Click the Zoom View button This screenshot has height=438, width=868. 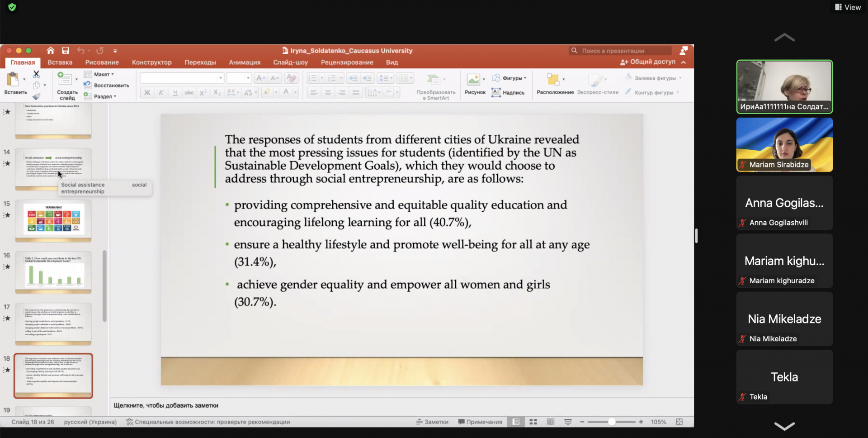pyautogui.click(x=848, y=7)
